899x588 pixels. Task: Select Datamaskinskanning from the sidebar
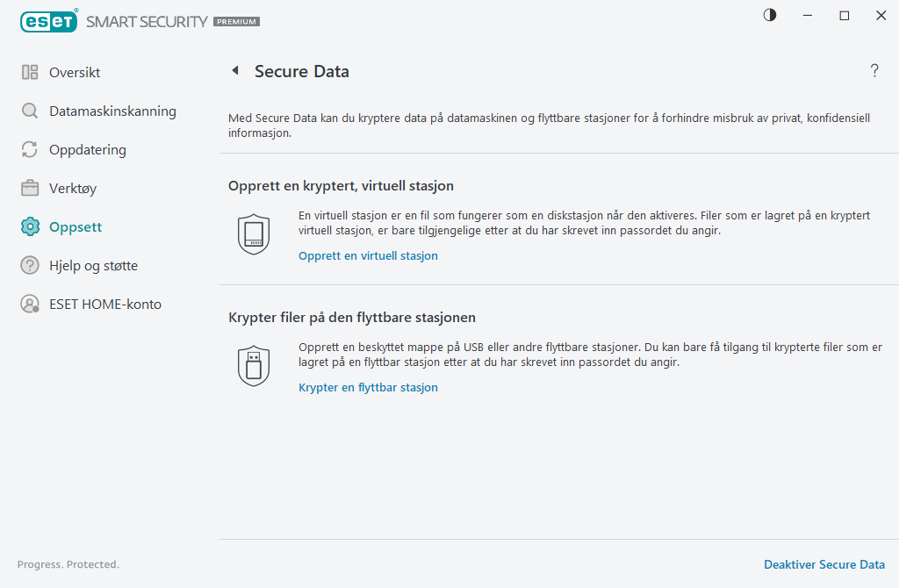(x=113, y=111)
